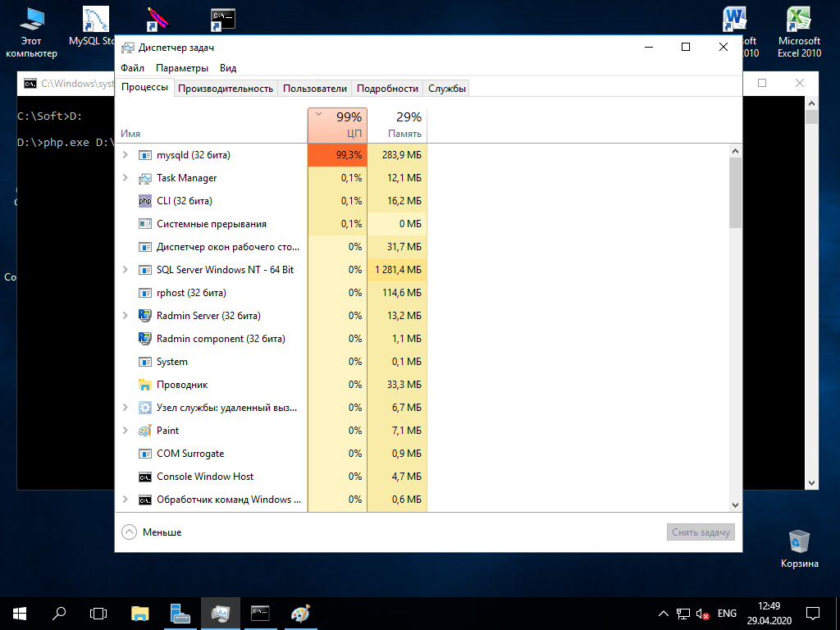Click the console window scroll down arrow

811,483
